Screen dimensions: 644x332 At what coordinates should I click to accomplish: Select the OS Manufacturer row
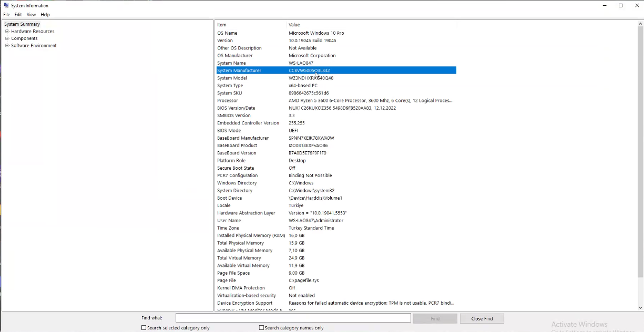coord(336,56)
